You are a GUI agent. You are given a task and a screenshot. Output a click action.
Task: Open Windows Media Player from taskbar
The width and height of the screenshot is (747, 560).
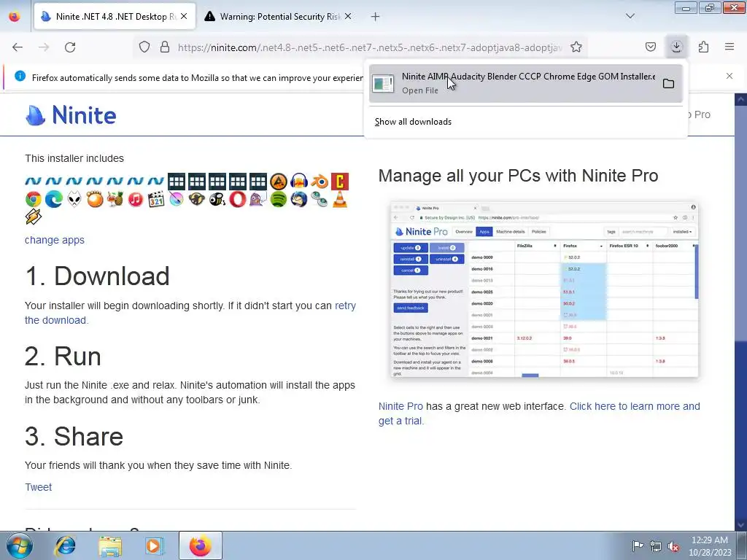154,545
